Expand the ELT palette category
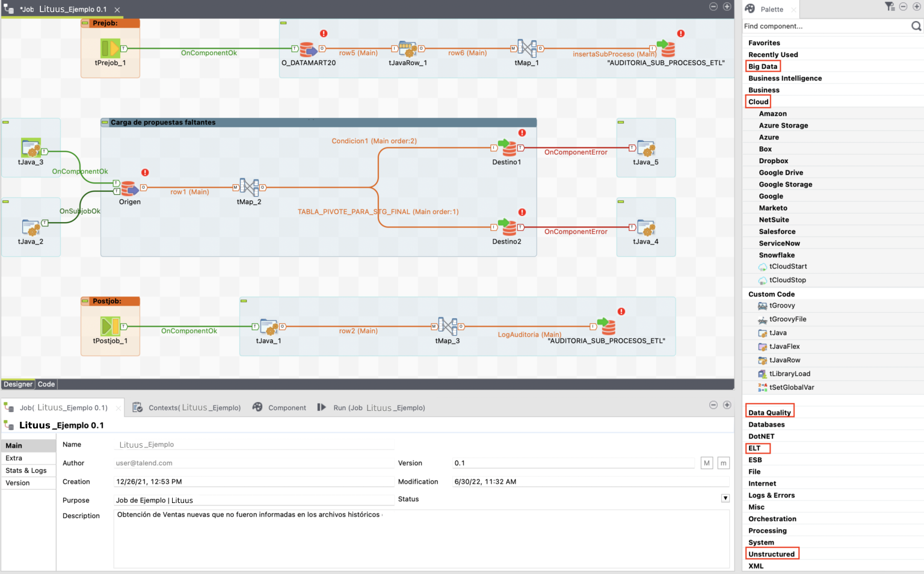Viewport: 924px width, 574px height. (754, 448)
